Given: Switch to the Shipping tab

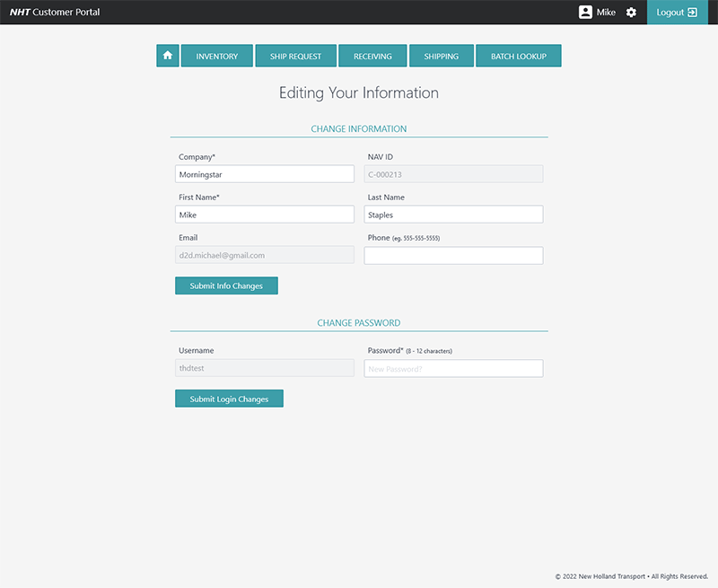Looking at the screenshot, I should point(442,56).
